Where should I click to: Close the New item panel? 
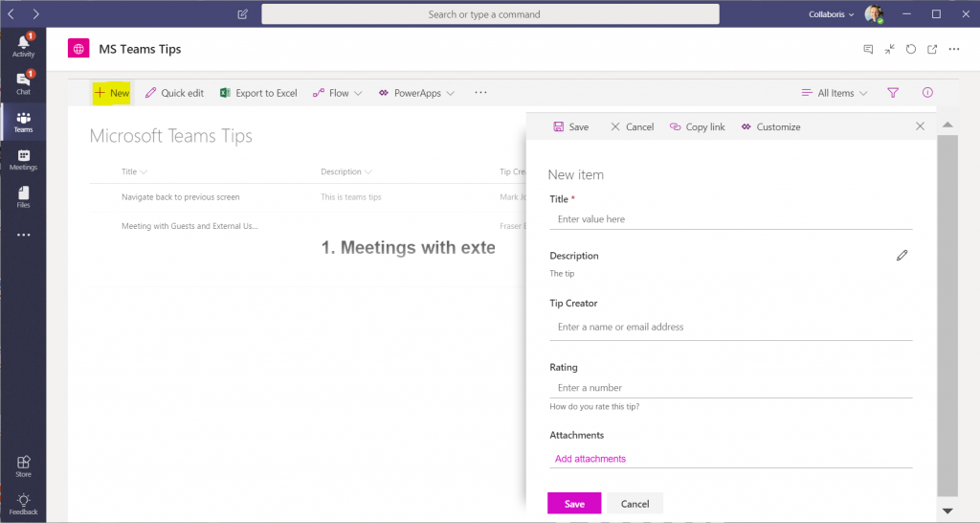[x=920, y=126]
